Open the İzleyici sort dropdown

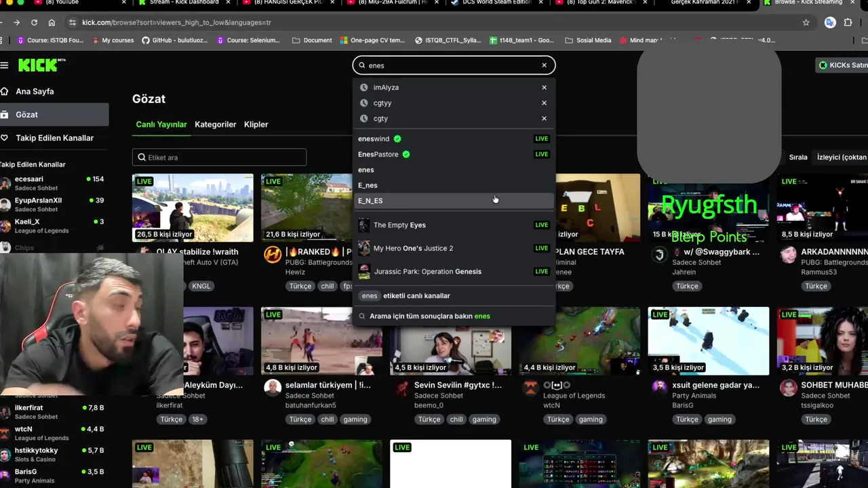[842, 157]
